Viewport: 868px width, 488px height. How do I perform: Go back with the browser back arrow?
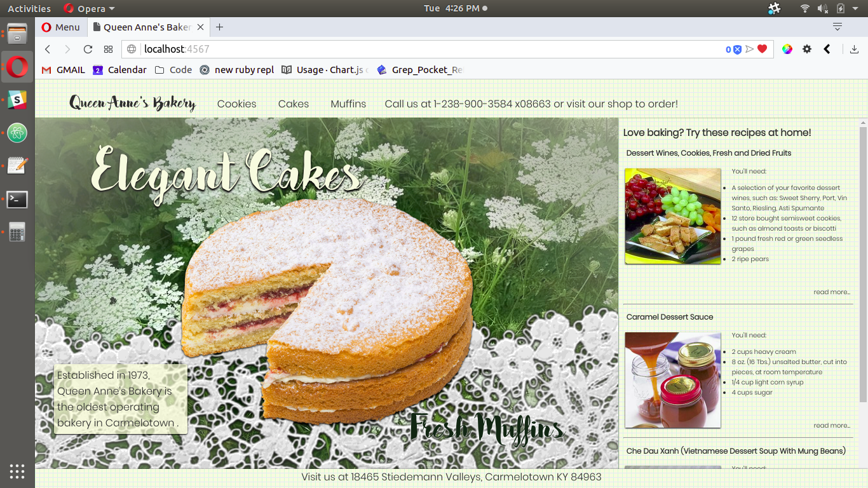pyautogui.click(x=48, y=49)
